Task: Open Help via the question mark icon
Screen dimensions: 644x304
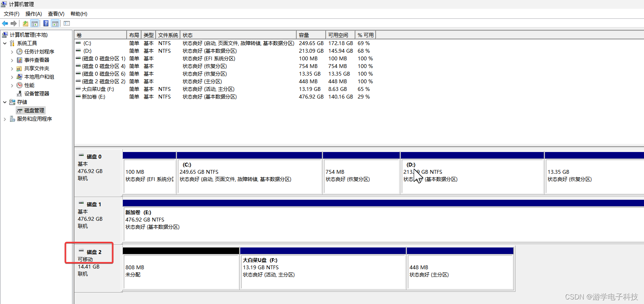Action: (x=46, y=23)
